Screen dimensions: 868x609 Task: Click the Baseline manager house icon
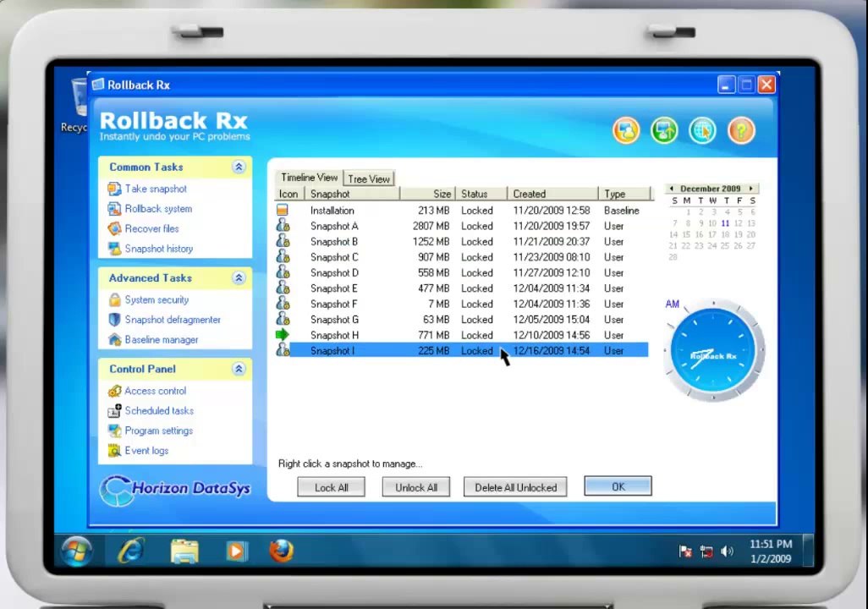(x=114, y=339)
